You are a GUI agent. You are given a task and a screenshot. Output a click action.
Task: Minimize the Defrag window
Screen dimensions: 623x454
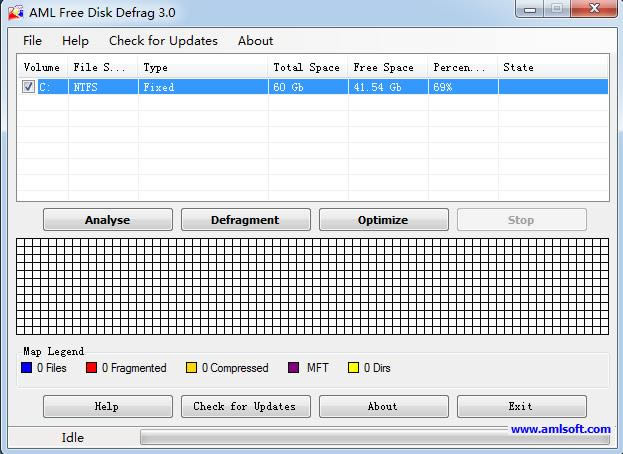pos(530,9)
